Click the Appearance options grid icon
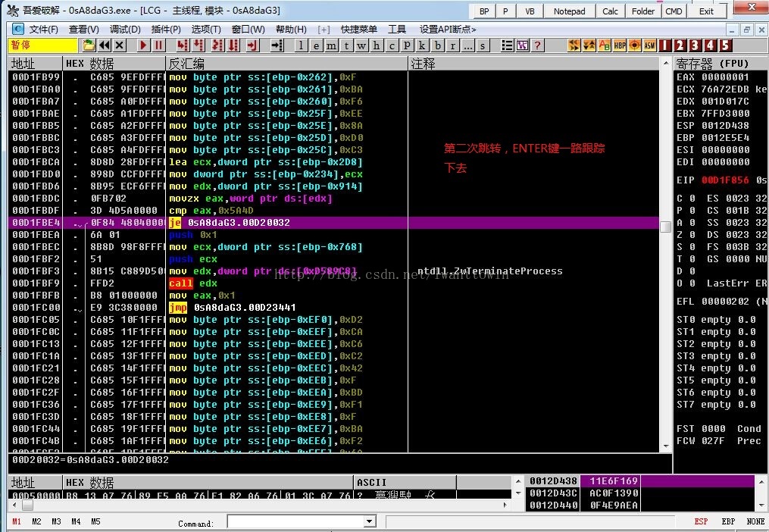The width and height of the screenshot is (769, 532). tap(522, 45)
